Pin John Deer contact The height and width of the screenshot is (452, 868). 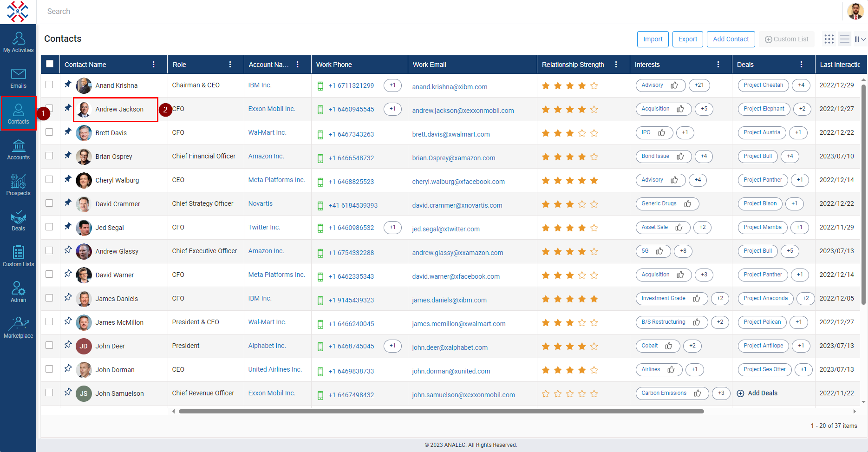point(68,345)
